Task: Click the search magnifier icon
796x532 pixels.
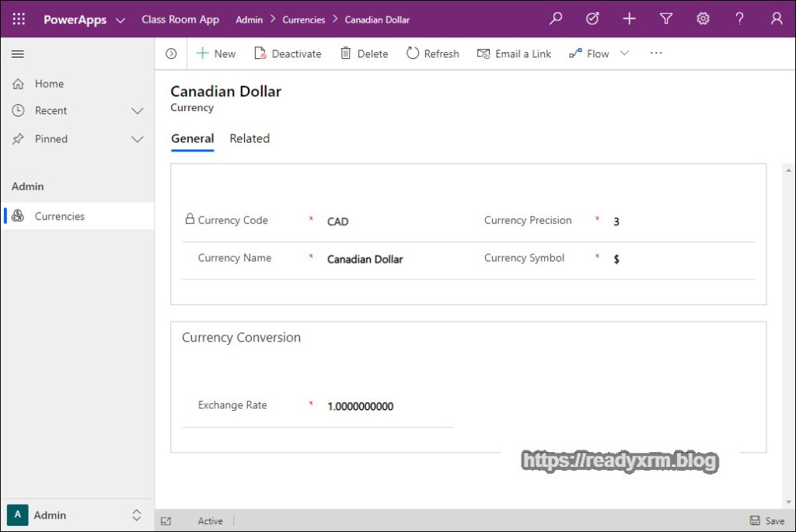Action: click(555, 19)
